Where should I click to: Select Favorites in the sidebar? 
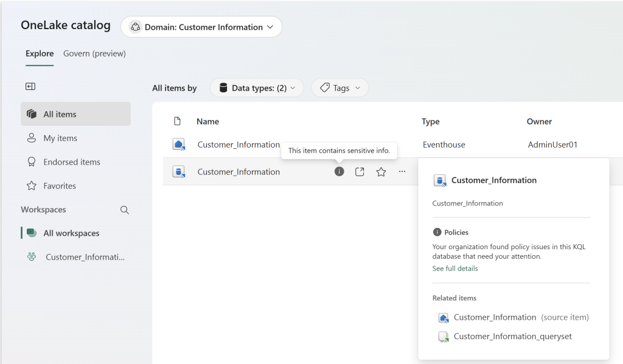(75, 186)
